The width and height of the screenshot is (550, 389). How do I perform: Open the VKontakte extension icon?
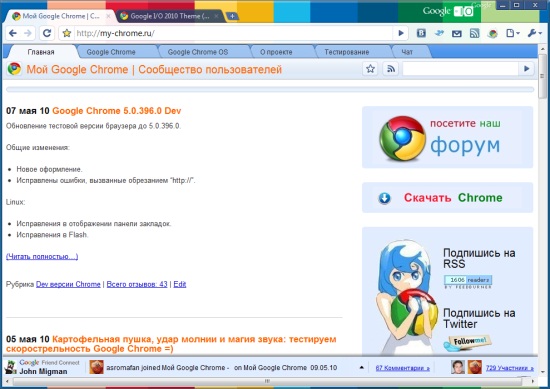421,33
